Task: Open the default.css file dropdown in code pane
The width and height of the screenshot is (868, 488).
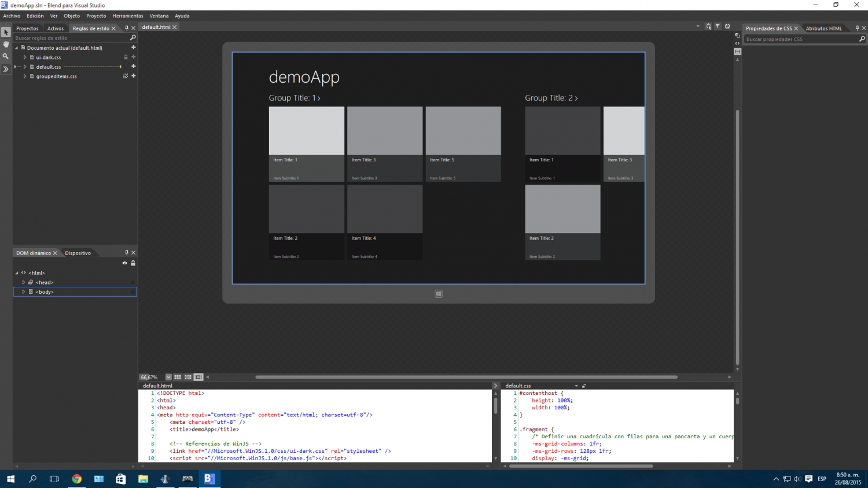Action: coord(576,386)
